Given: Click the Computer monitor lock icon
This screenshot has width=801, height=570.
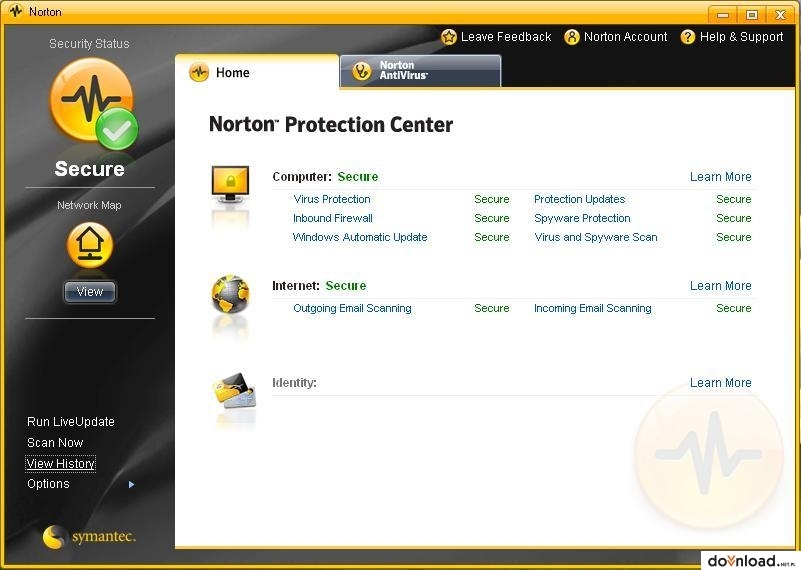Looking at the screenshot, I should tap(230, 184).
